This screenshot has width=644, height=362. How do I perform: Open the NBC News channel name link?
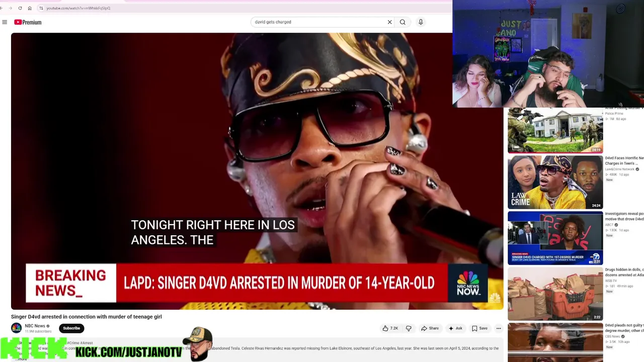[x=35, y=326]
